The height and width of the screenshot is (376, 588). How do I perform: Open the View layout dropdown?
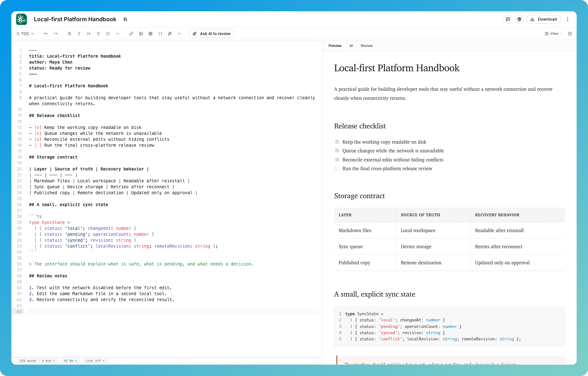553,34
